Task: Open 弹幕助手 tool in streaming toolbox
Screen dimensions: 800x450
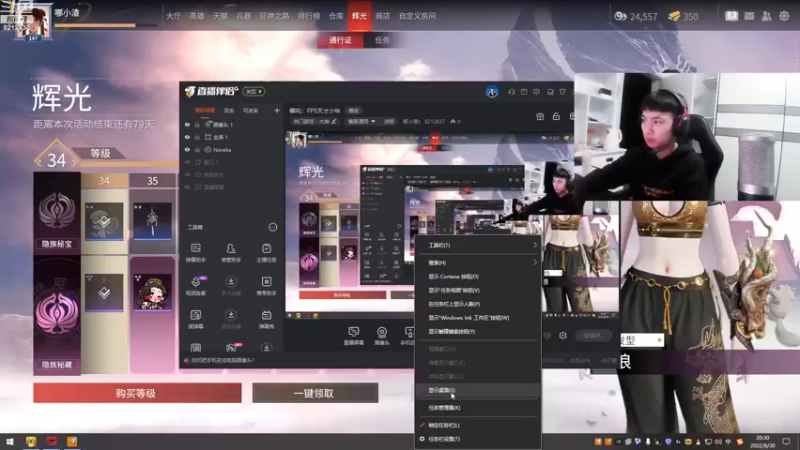Action: [196, 253]
